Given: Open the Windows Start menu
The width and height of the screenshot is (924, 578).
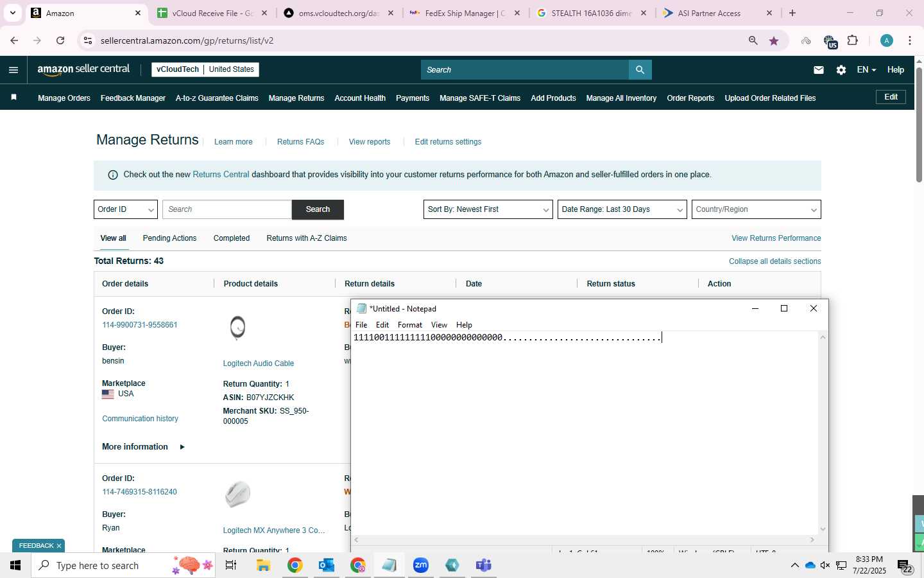Looking at the screenshot, I should tap(15, 565).
